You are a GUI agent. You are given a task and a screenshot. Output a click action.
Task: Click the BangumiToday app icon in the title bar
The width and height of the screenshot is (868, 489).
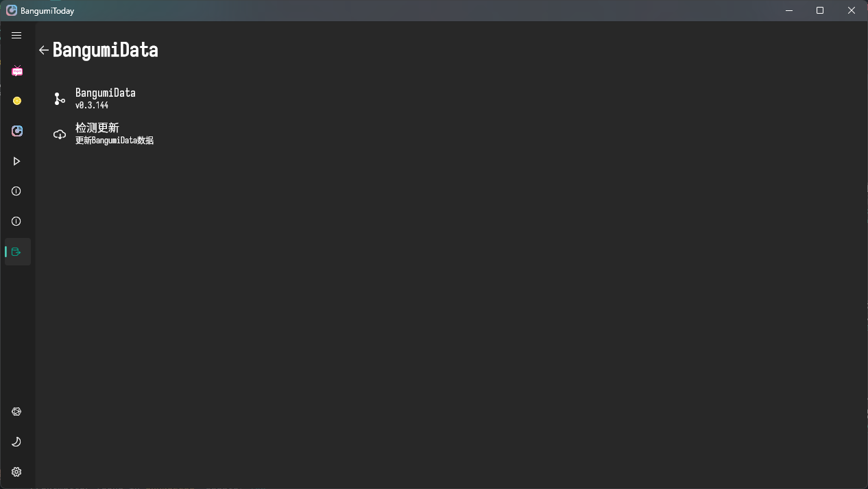[x=12, y=10]
